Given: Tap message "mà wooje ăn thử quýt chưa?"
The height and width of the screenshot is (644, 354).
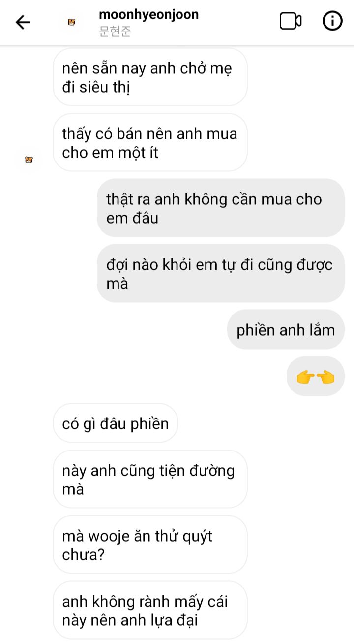Looking at the screenshot, I should (x=150, y=545).
